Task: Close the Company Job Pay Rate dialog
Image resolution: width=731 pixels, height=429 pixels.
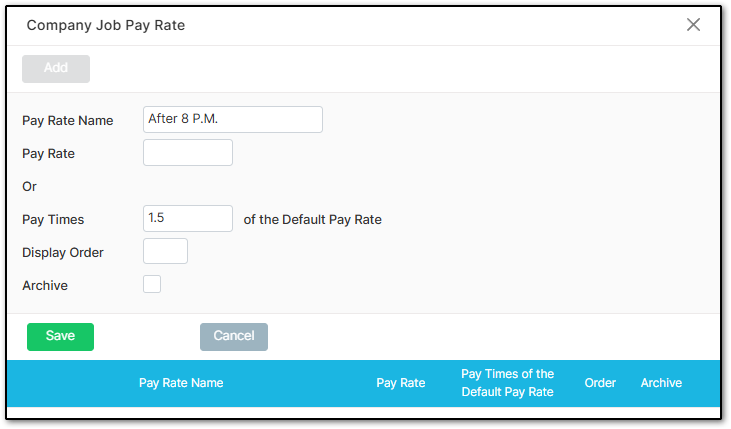Action: pos(693,25)
